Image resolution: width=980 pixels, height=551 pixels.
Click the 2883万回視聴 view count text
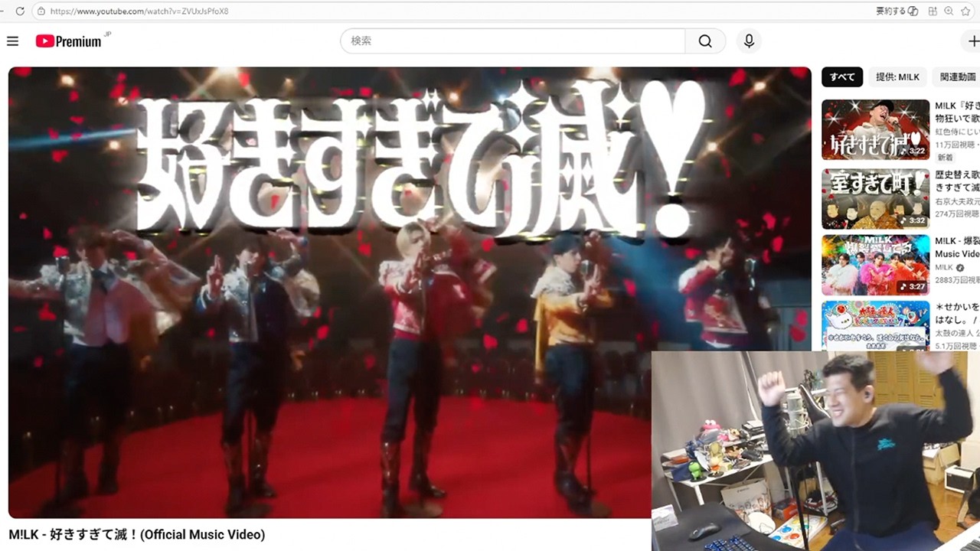point(957,279)
